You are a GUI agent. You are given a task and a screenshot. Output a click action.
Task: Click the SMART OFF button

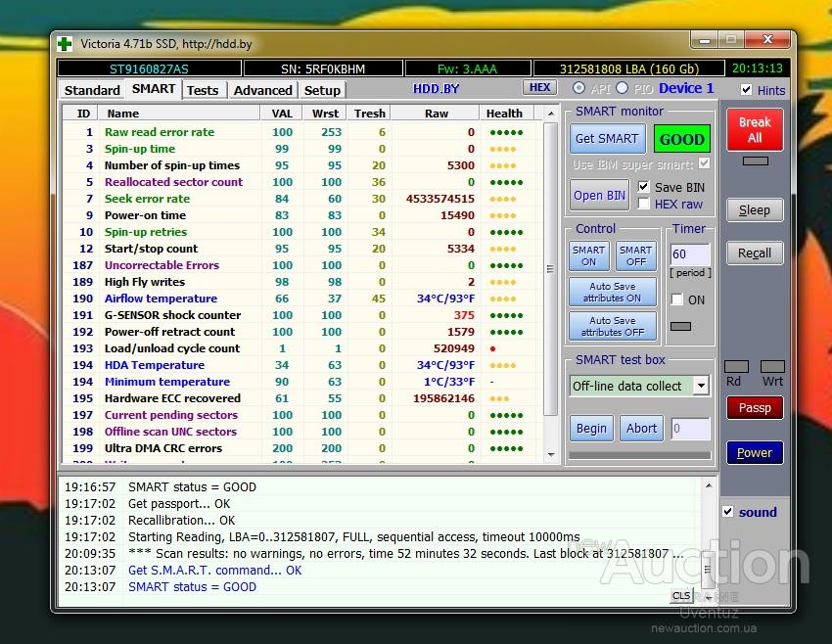(x=635, y=255)
